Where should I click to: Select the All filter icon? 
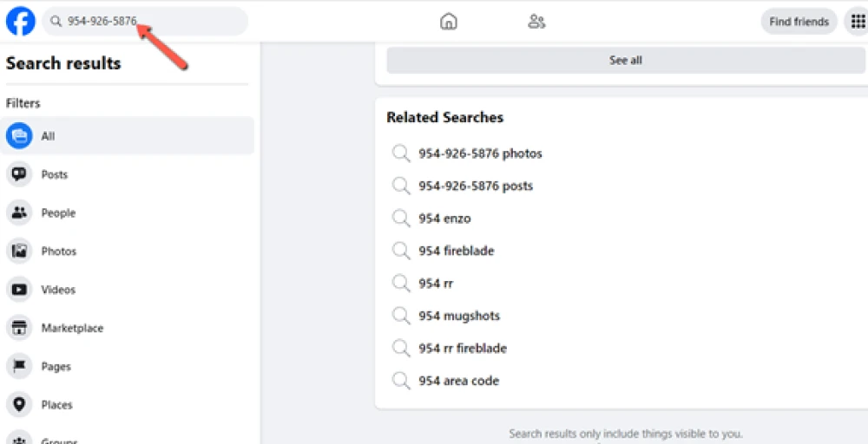coord(19,136)
